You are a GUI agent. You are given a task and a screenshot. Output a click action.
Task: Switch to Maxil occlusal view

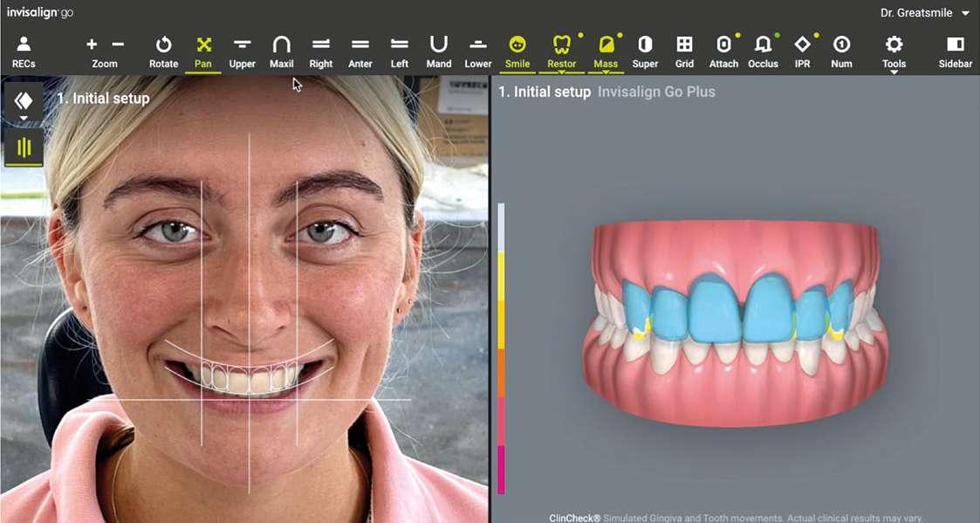282,52
